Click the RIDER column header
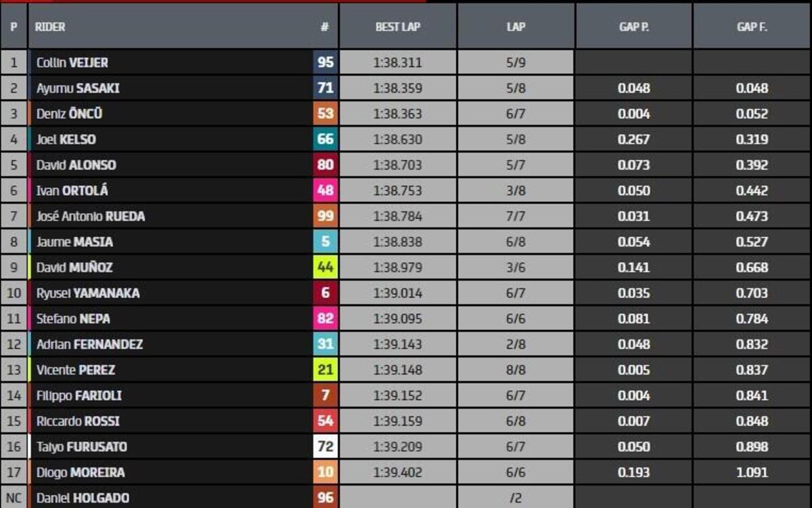Image resolution: width=812 pixels, height=508 pixels. (x=50, y=28)
